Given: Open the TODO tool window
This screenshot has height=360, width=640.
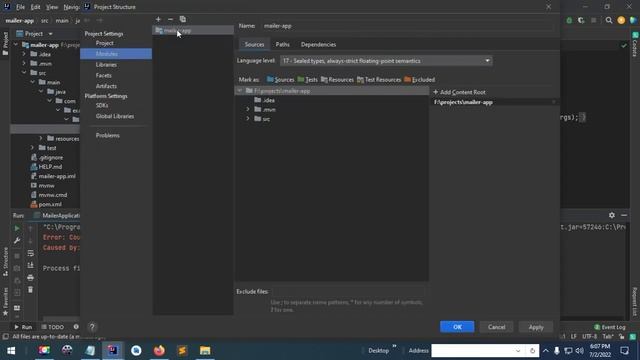Looking at the screenshot, I should tap(53, 327).
